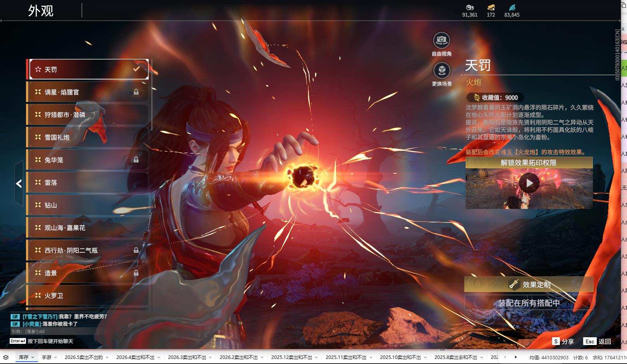Select the 火罗卫 skin entry

[88, 296]
